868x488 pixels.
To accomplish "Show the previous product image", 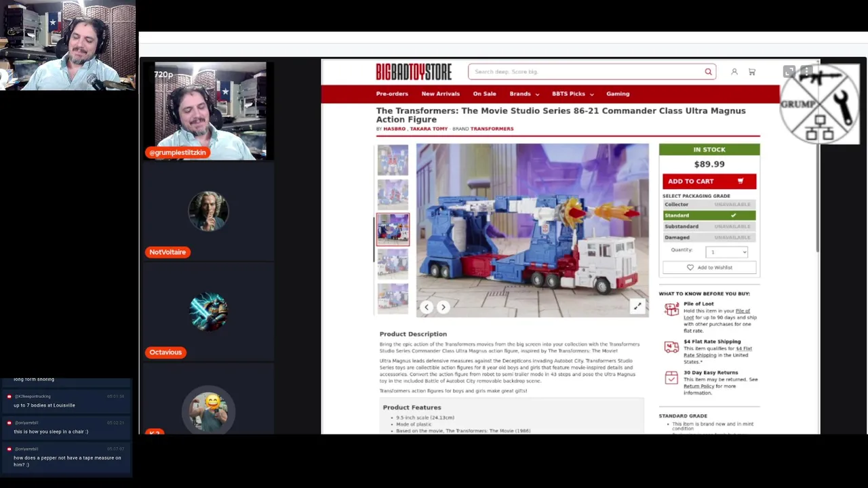I will tap(427, 307).
